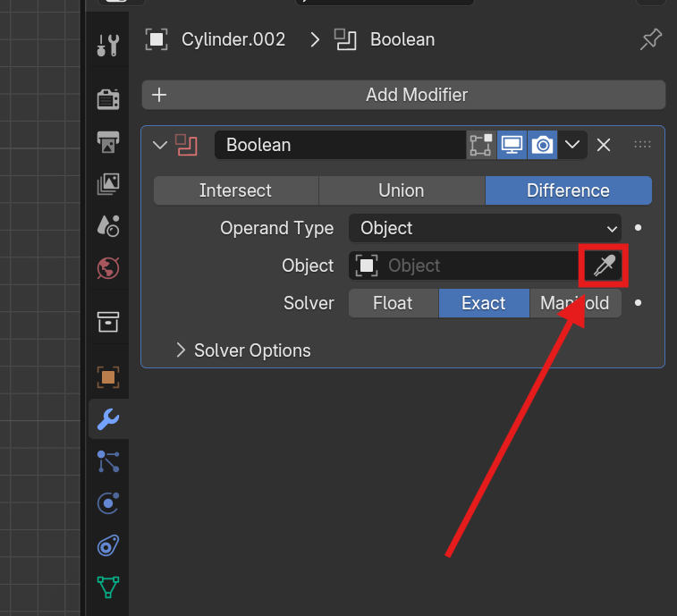Click Boolean text in breadcrumb
This screenshot has width=677, height=616.
coord(402,39)
